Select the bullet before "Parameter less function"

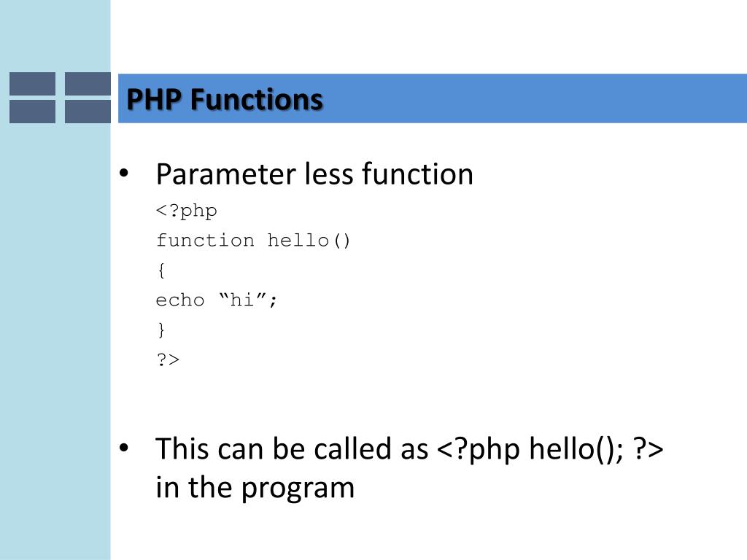coord(124,174)
